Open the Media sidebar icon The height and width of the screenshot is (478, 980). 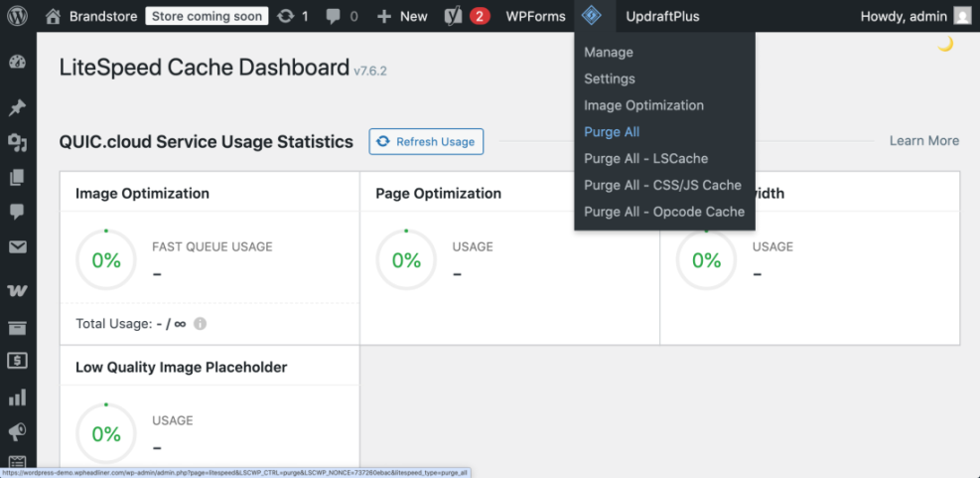[18, 143]
